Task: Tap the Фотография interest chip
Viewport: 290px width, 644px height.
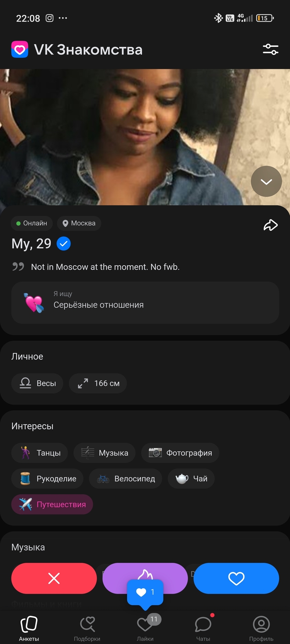Action: (x=180, y=453)
